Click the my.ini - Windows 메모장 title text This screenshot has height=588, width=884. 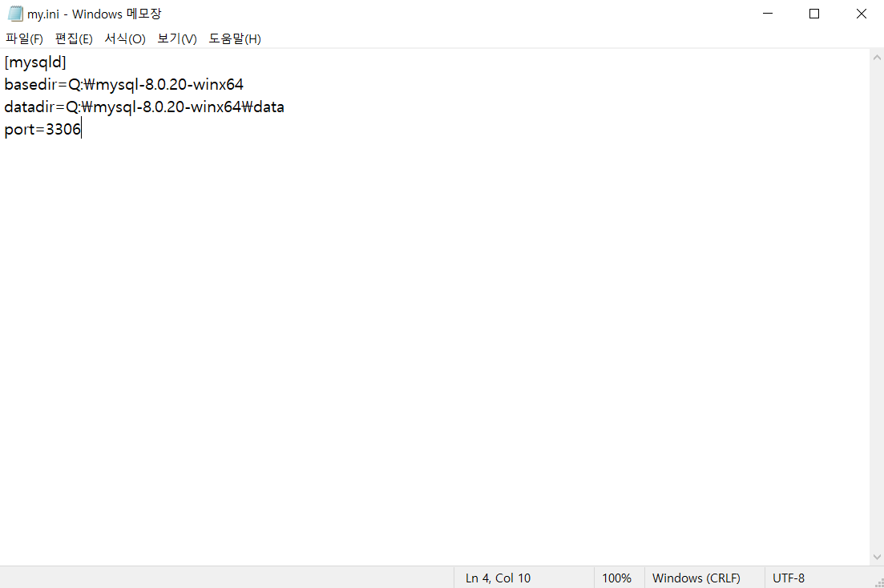pos(94,14)
